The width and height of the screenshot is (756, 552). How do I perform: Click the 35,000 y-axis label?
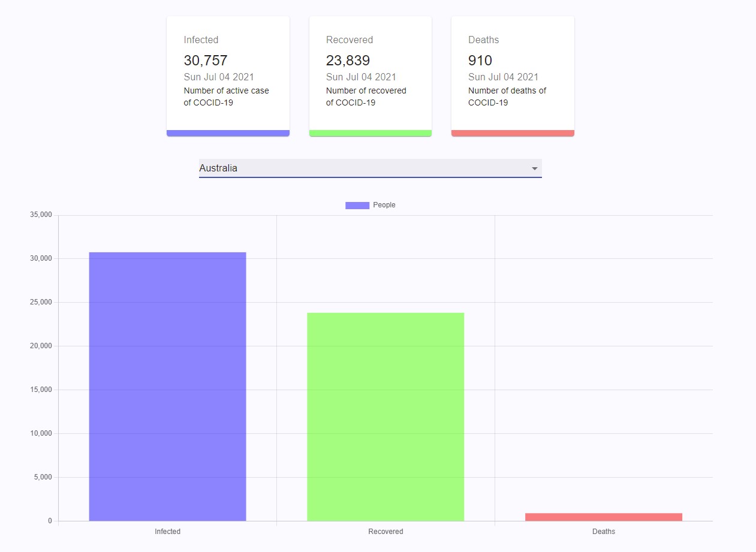tap(41, 215)
